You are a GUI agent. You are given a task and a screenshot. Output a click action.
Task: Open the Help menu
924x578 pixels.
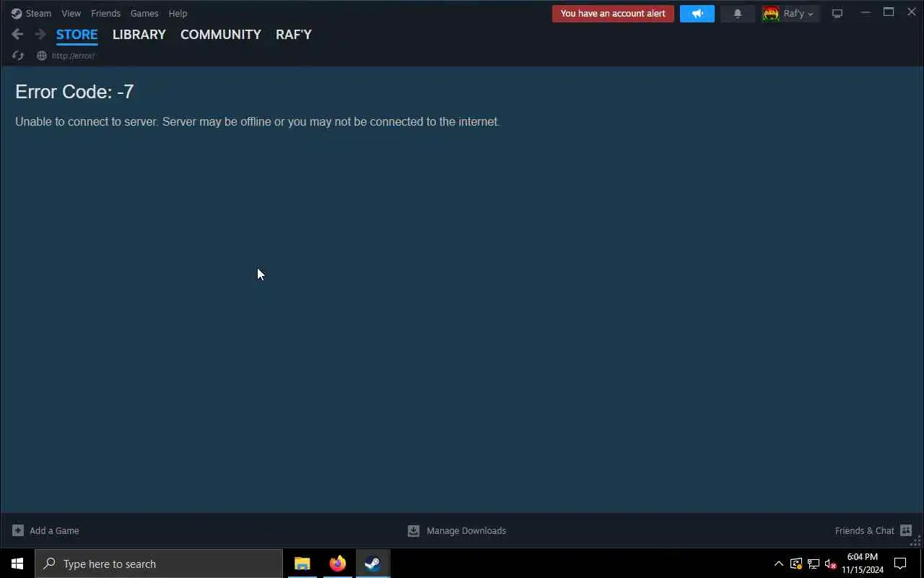(x=178, y=14)
